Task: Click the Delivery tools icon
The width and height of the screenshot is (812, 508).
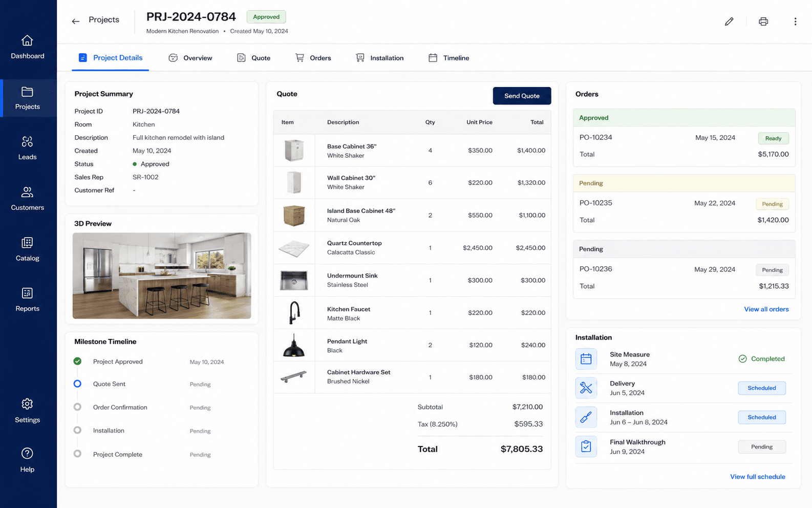Action: pyautogui.click(x=586, y=388)
